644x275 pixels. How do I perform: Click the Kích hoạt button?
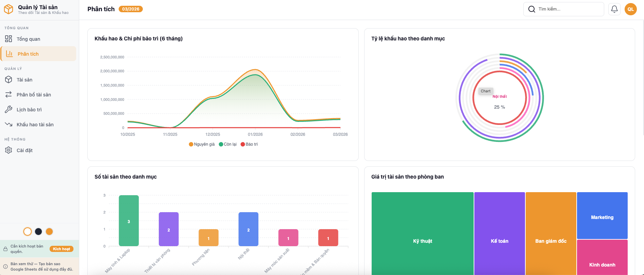[61, 249]
